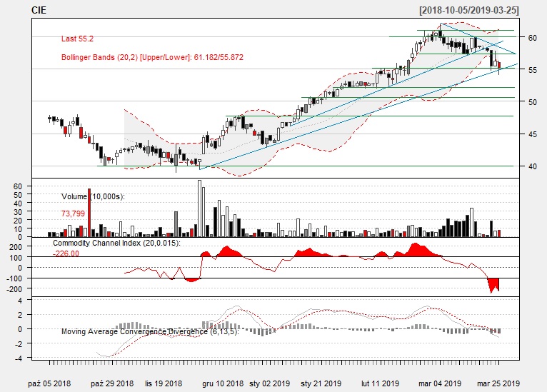This screenshot has height=392, width=547.
Task: Click the date label 'mar 25 2019'
Action: [498, 383]
